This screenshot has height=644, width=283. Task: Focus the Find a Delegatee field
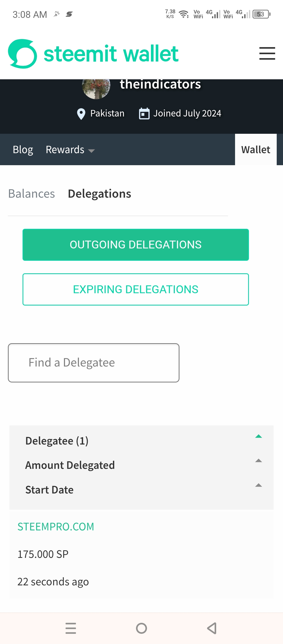point(94,363)
